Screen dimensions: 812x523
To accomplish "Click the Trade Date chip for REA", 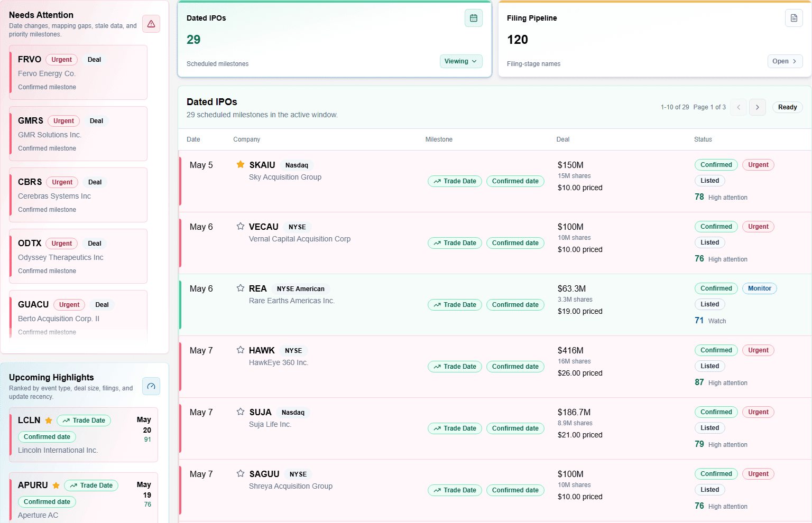I will pos(455,305).
